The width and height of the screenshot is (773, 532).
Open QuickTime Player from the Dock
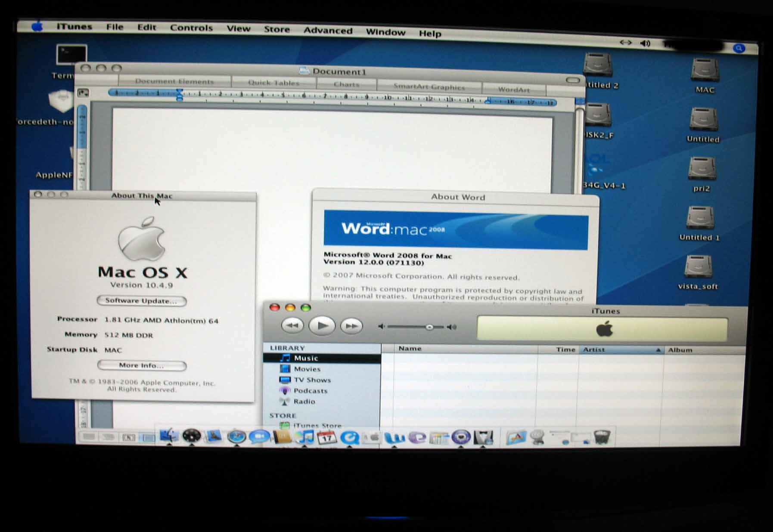[x=350, y=438]
